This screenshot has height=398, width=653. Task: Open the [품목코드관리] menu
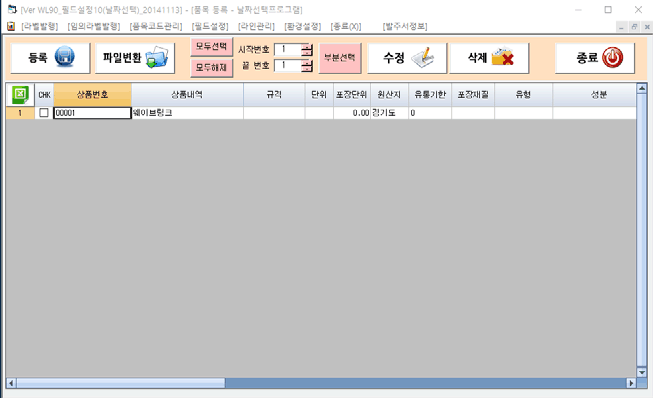click(156, 26)
